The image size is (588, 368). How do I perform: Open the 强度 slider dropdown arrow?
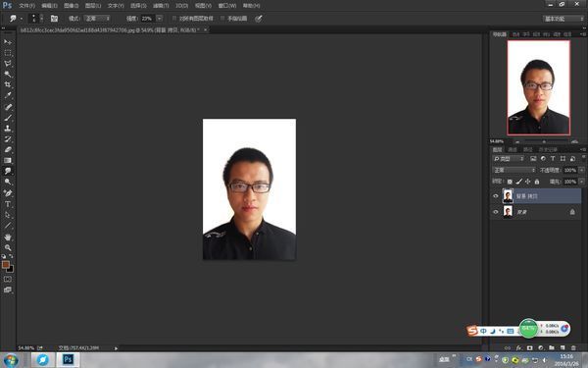[160, 19]
